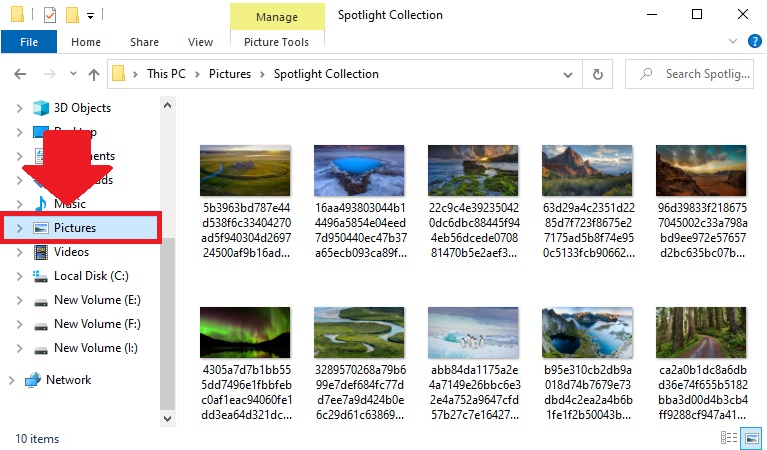Select Network in the navigation pane

(68, 380)
